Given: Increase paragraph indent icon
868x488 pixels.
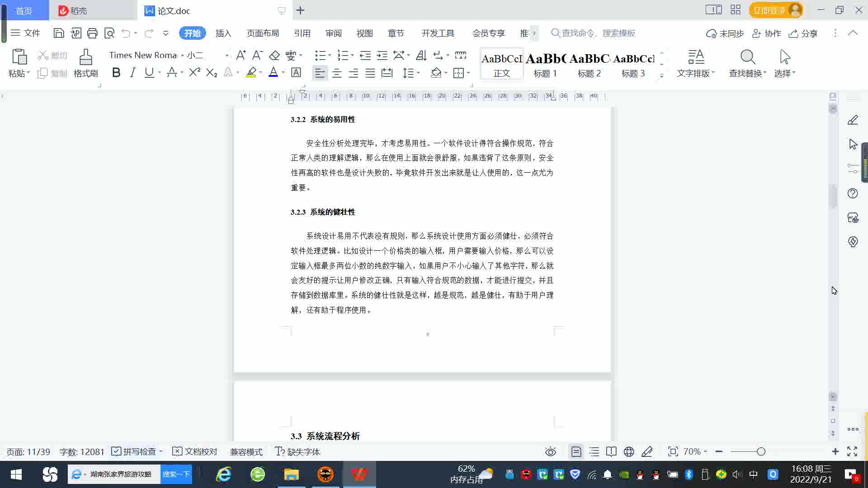Looking at the screenshot, I should [x=382, y=55].
